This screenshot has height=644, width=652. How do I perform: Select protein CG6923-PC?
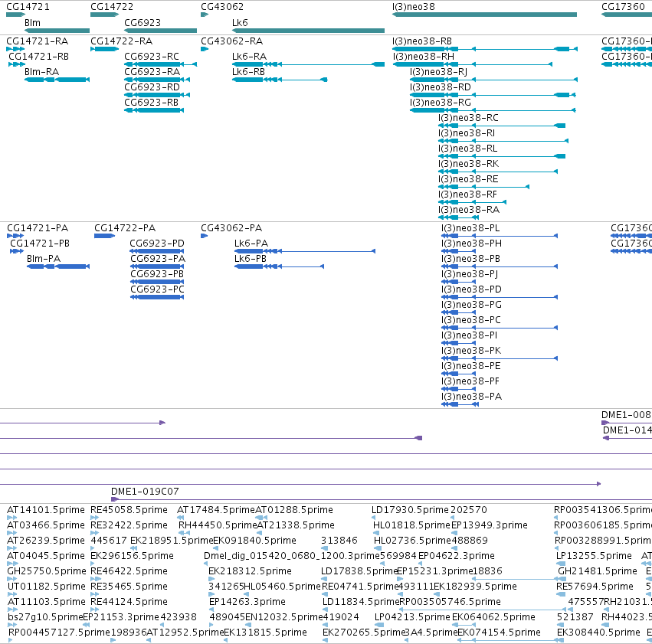tap(157, 289)
